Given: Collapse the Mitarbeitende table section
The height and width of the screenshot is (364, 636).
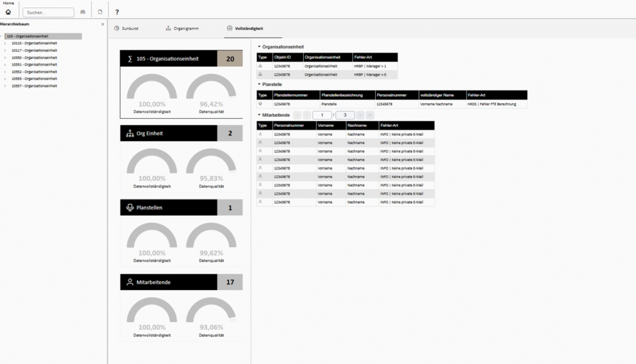Looking at the screenshot, I should point(260,115).
